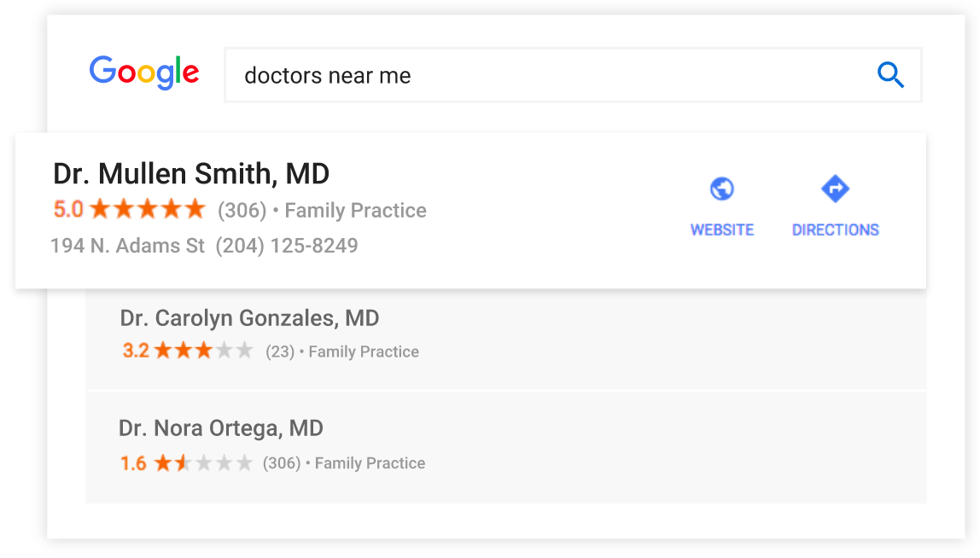Open Dr. Mullen Smith, MD listing
The width and height of the screenshot is (980, 558).
click(x=191, y=174)
